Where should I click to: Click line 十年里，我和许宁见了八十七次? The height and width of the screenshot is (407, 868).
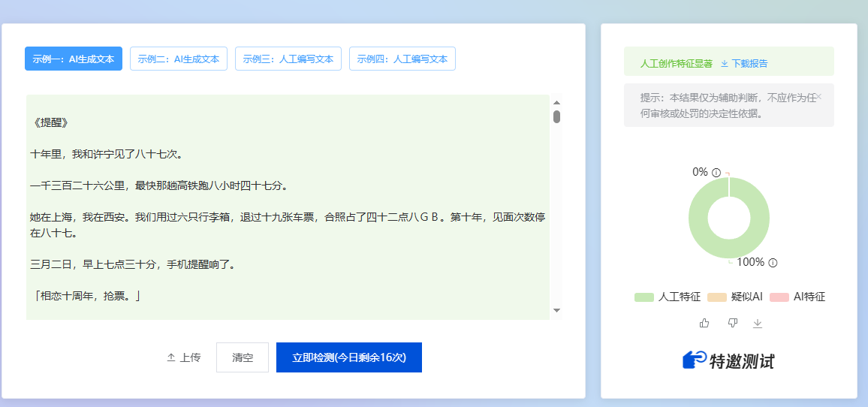[107, 154]
